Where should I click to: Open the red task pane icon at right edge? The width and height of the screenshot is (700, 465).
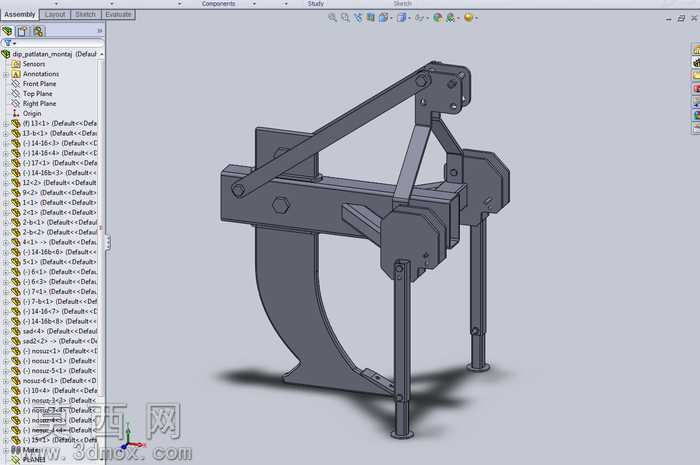696,89
